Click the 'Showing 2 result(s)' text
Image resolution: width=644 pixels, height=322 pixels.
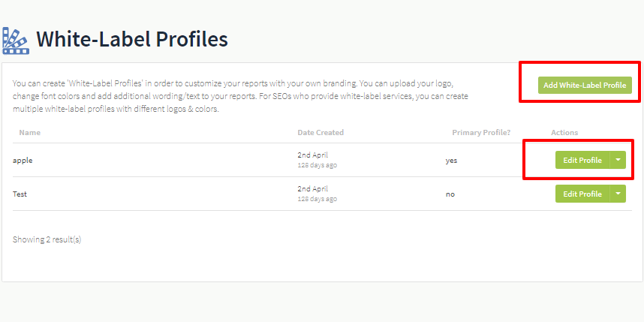(x=47, y=239)
